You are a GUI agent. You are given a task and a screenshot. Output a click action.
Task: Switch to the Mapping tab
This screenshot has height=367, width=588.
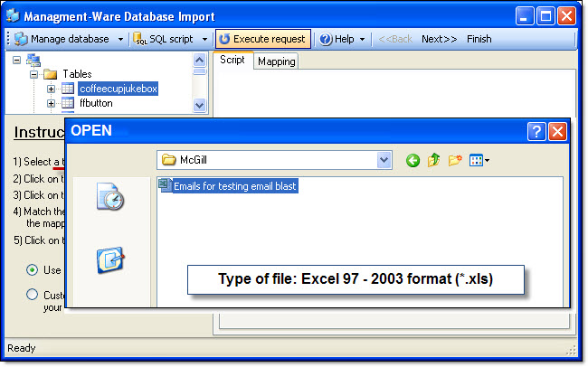pos(277,61)
